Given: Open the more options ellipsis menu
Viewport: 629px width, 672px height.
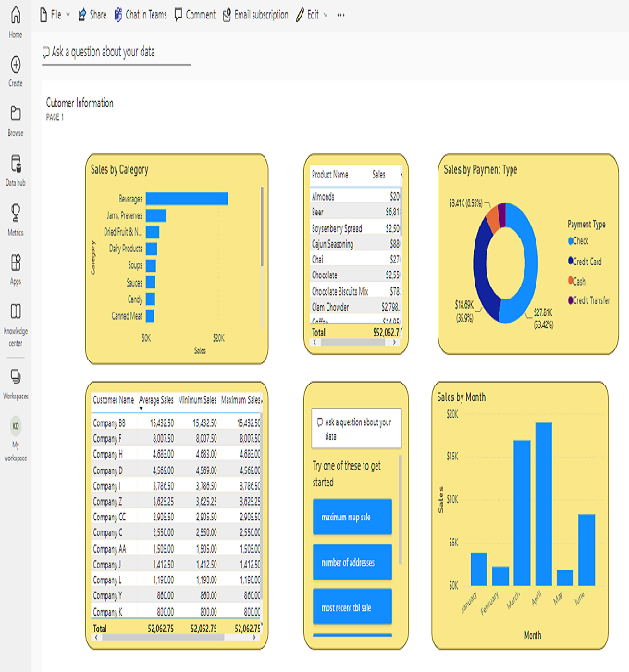Looking at the screenshot, I should coord(340,15).
